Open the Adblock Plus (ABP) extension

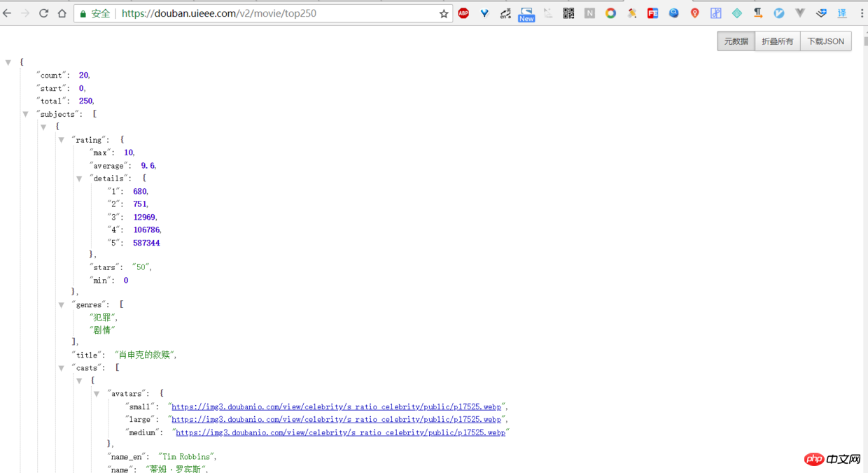463,13
